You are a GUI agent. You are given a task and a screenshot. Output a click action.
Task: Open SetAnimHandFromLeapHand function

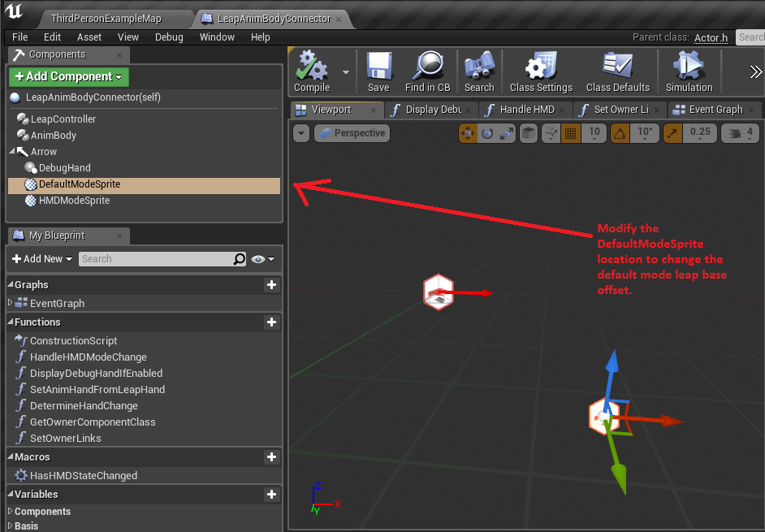pos(97,390)
